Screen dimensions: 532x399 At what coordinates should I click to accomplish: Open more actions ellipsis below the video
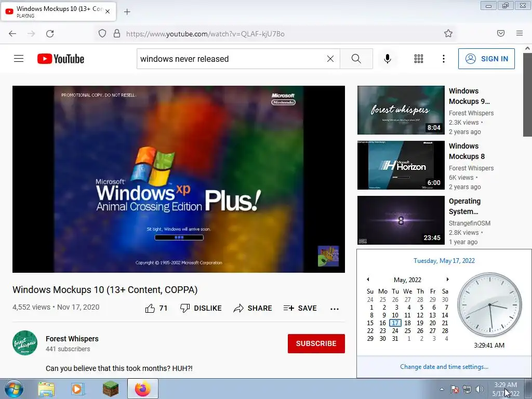335,309
